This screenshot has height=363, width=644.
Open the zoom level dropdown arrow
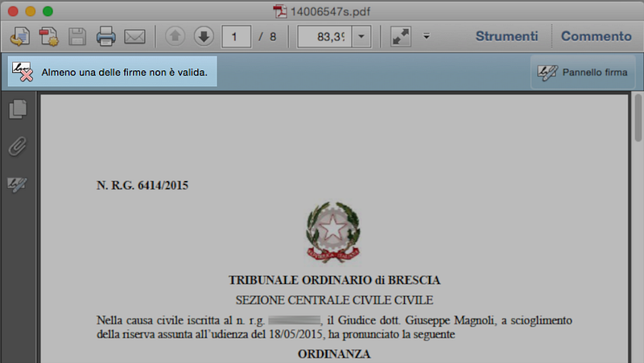[x=361, y=36]
